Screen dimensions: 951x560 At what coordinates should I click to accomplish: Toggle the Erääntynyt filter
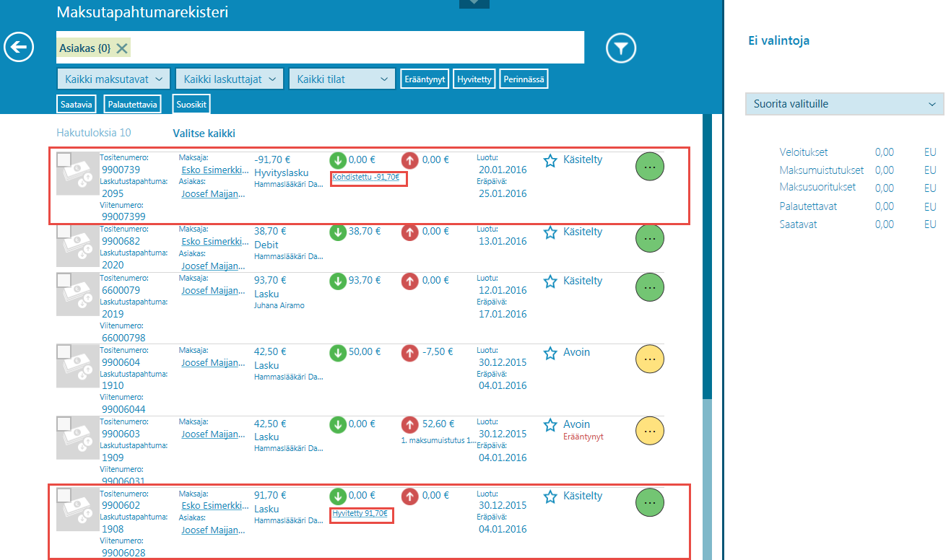pos(425,79)
